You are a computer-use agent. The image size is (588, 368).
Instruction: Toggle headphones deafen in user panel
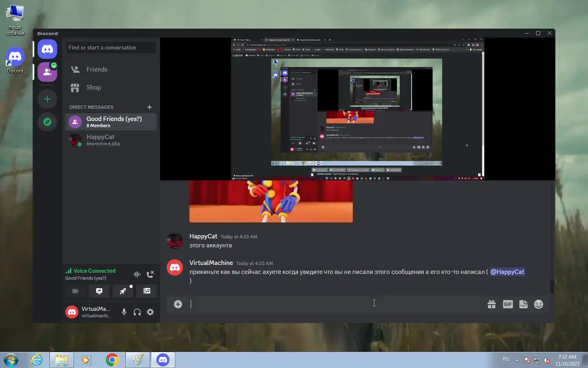tap(137, 312)
